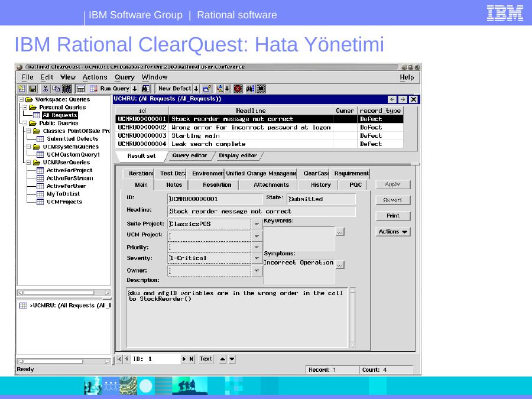
Task: Click the cut scissors icon
Action: tap(46, 89)
